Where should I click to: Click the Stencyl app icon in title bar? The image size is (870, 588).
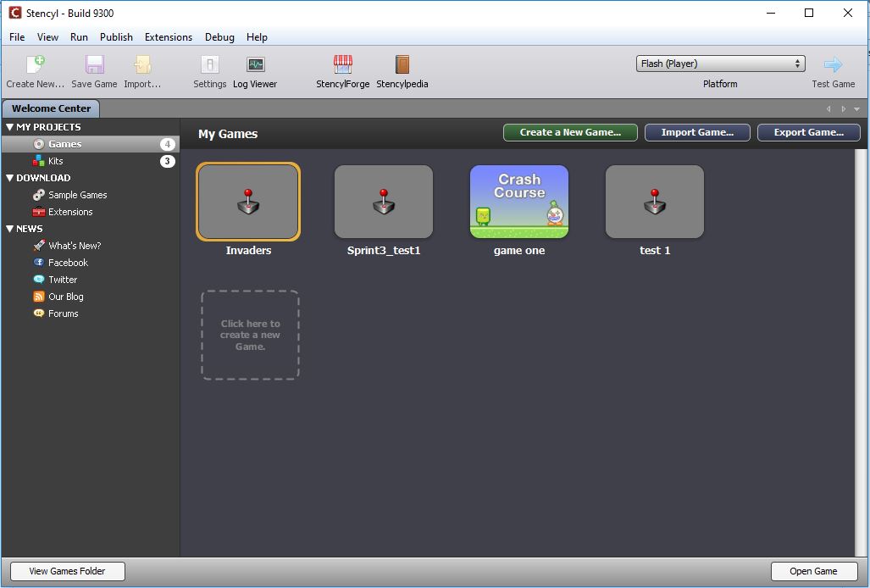point(15,13)
